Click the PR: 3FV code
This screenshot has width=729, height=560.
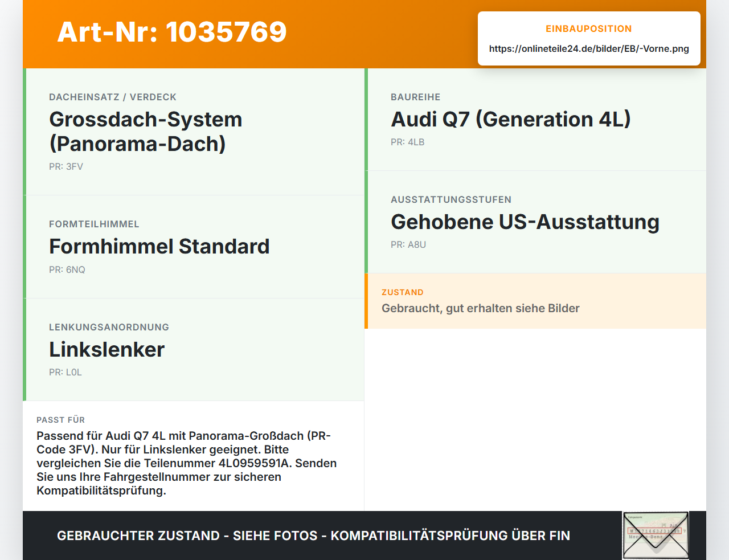coord(66,166)
